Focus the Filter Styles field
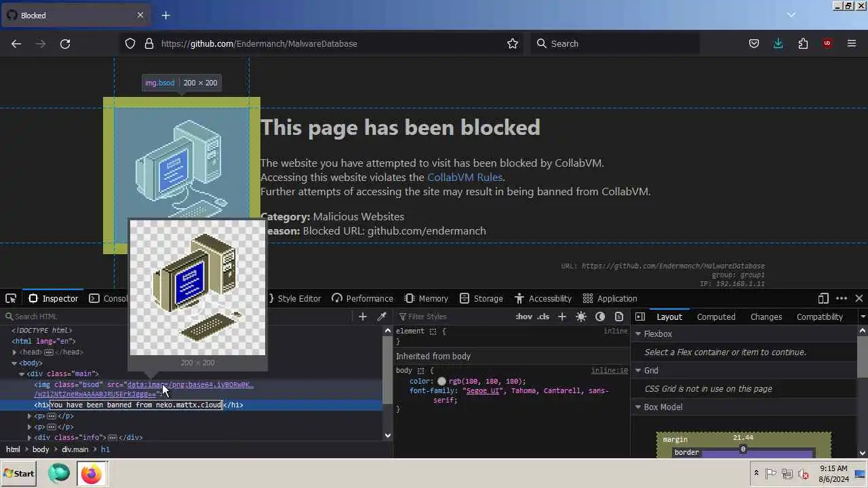This screenshot has height=488, width=868. (x=454, y=317)
